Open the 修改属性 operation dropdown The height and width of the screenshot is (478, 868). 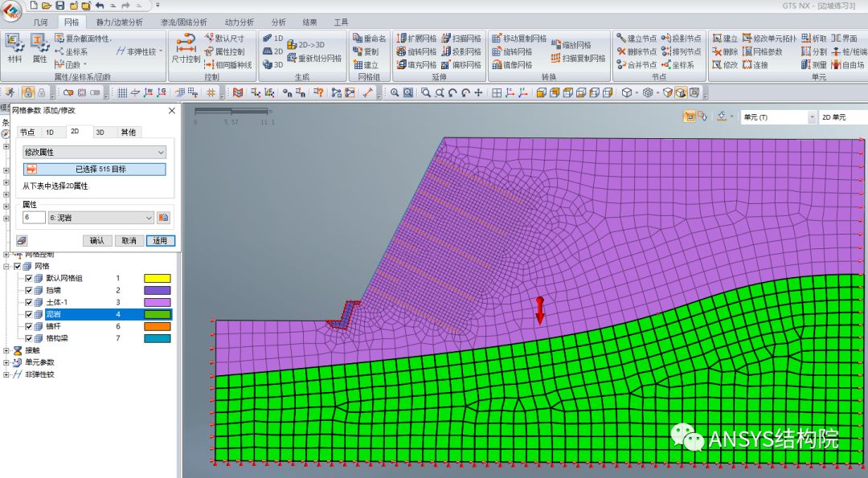94,152
